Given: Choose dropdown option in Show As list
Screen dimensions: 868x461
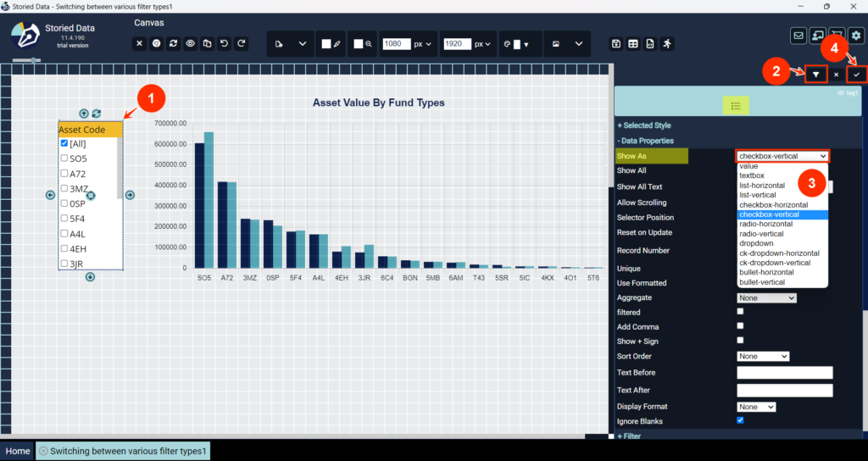Looking at the screenshot, I should tap(754, 243).
